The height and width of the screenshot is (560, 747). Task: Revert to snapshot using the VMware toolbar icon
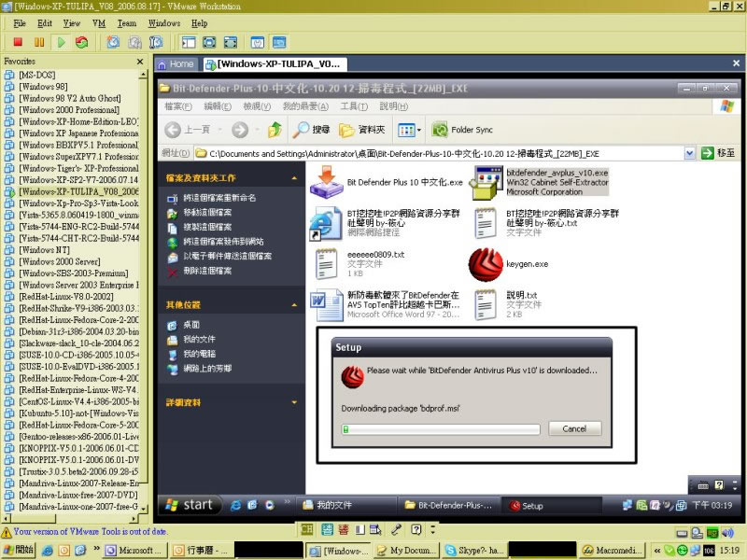point(134,42)
